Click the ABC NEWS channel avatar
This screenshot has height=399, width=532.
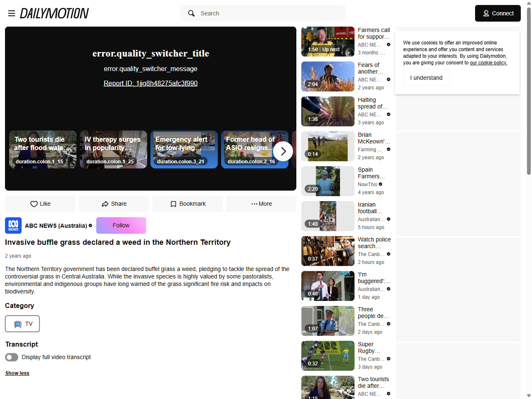13,225
